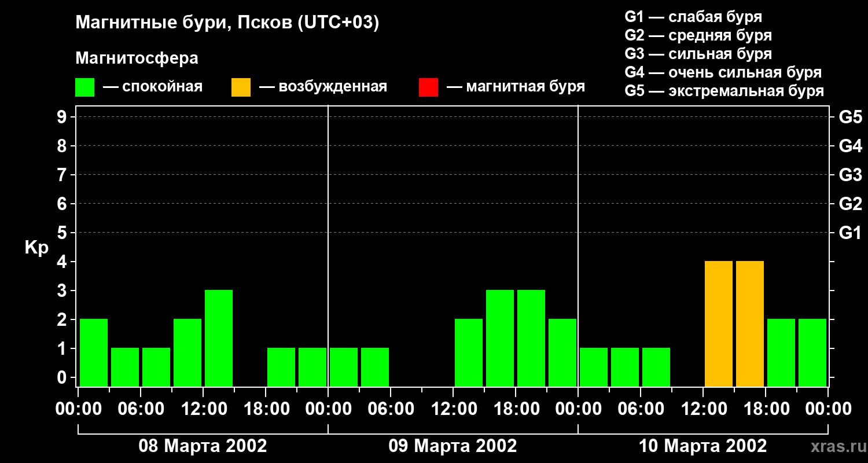
Task: Select the 'G3 — сильная буря' legend line
Action: click(x=698, y=54)
